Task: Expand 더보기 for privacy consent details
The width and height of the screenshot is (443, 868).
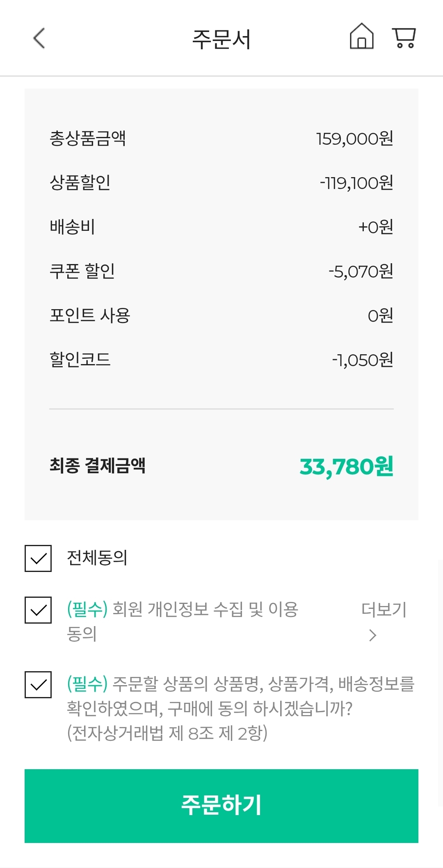Action: pos(384,609)
